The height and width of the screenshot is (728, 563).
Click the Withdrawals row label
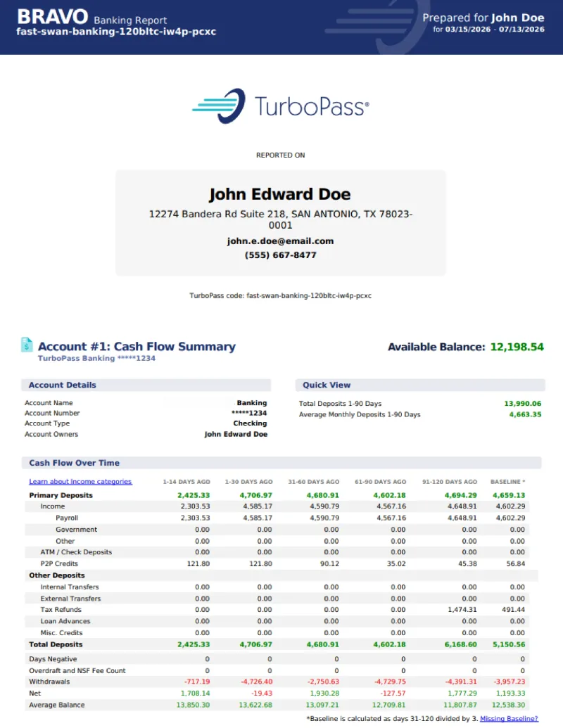coord(49,682)
